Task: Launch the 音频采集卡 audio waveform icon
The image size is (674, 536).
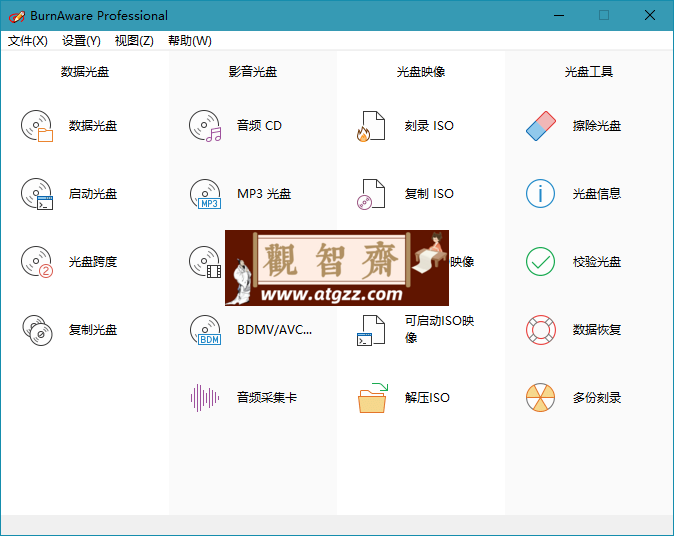Action: click(x=205, y=398)
